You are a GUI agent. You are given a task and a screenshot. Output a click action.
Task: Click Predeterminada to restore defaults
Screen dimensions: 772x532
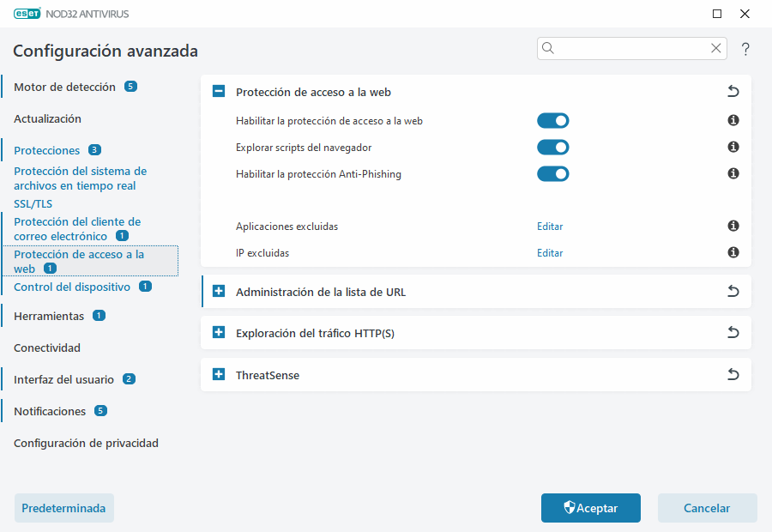pos(63,508)
